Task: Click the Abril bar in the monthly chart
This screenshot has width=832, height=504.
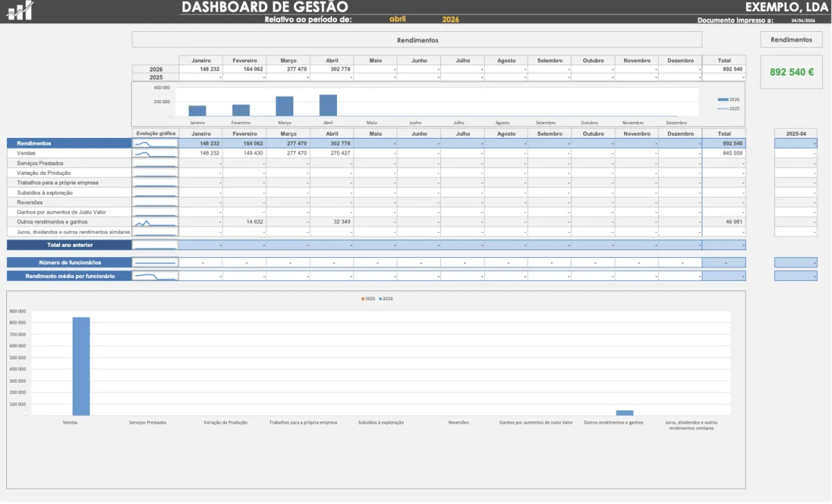Action: coord(328,105)
